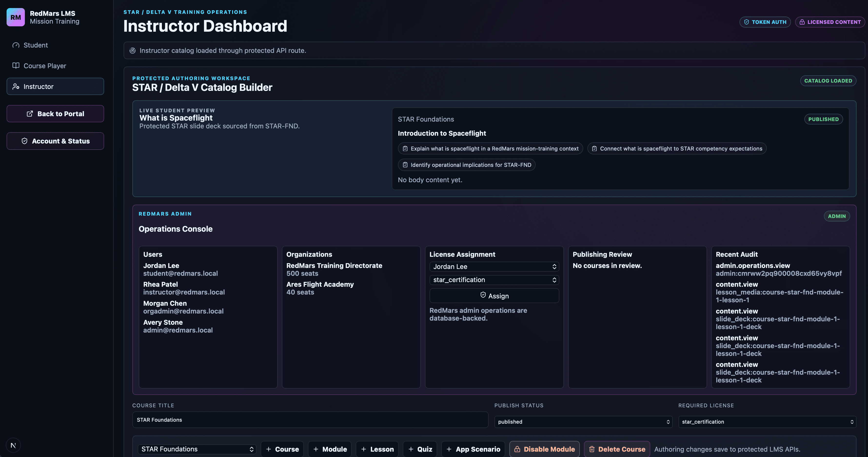Click the Delete Course button
Viewport: 868px width, 457px height.
[617, 449]
